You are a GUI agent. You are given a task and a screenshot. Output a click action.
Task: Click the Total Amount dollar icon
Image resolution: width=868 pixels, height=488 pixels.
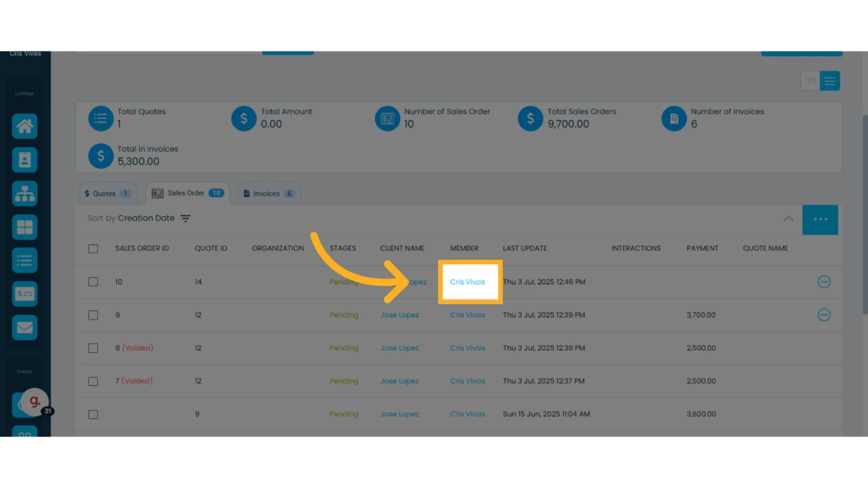(x=244, y=119)
